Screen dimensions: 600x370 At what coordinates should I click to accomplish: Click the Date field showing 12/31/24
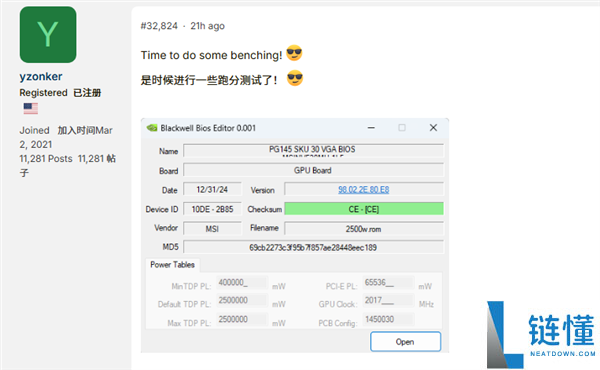coord(212,189)
